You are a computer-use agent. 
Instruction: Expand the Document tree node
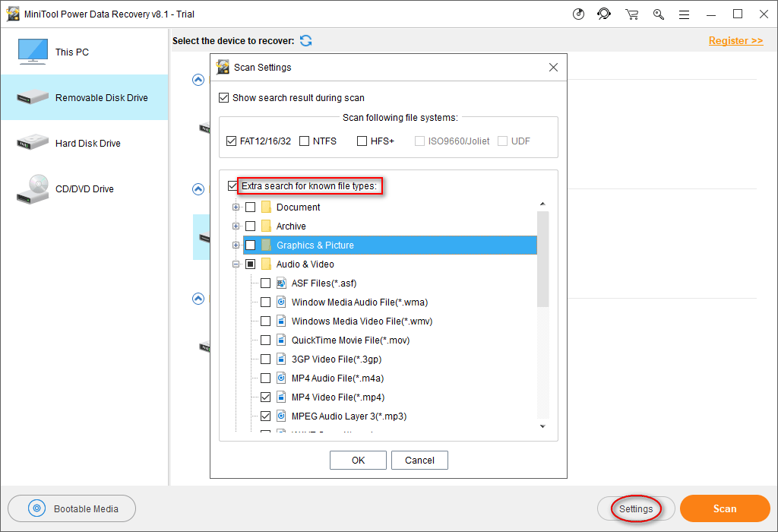click(236, 207)
